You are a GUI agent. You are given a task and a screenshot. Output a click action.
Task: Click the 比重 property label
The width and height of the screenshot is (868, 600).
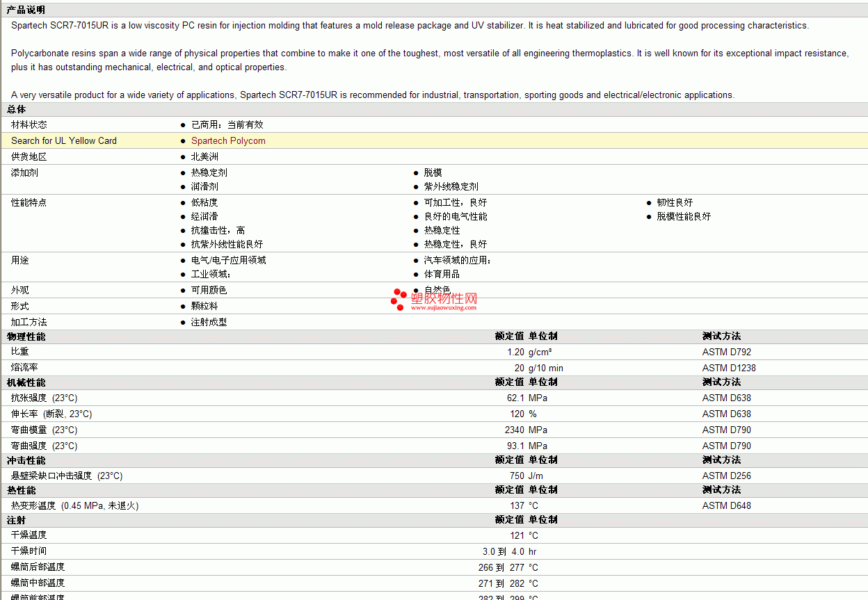click(x=20, y=352)
